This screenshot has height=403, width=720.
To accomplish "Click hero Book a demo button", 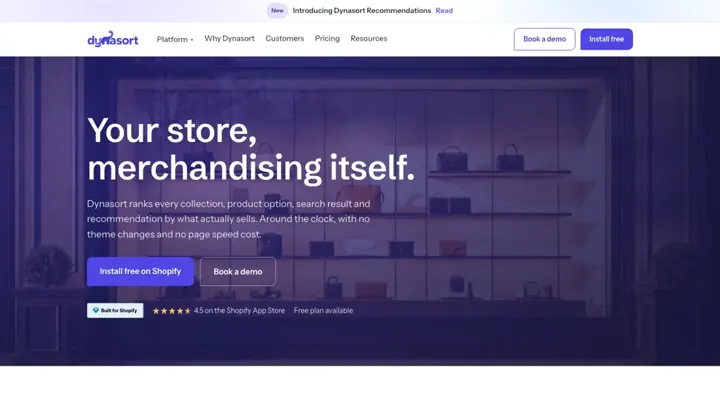I will (x=237, y=272).
